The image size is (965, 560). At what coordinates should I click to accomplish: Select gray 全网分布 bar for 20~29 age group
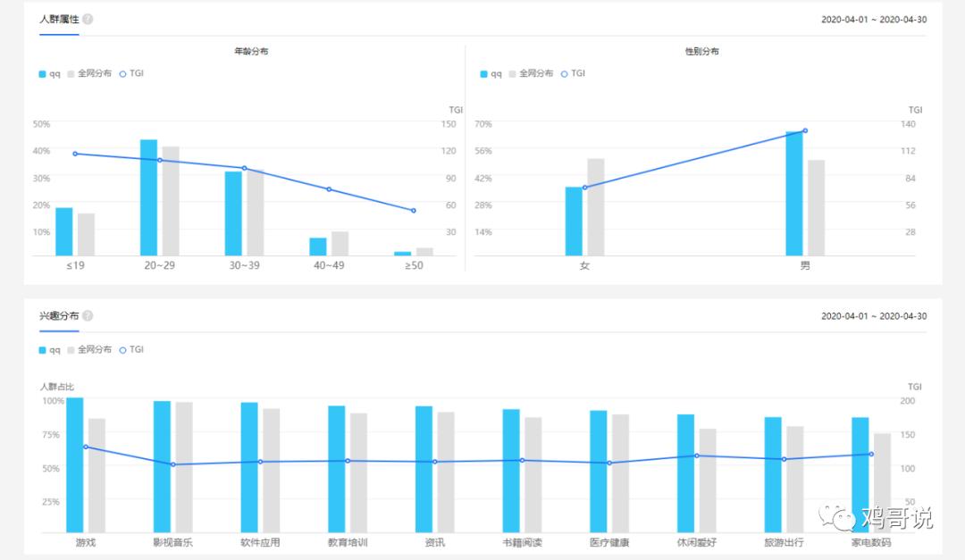171,201
